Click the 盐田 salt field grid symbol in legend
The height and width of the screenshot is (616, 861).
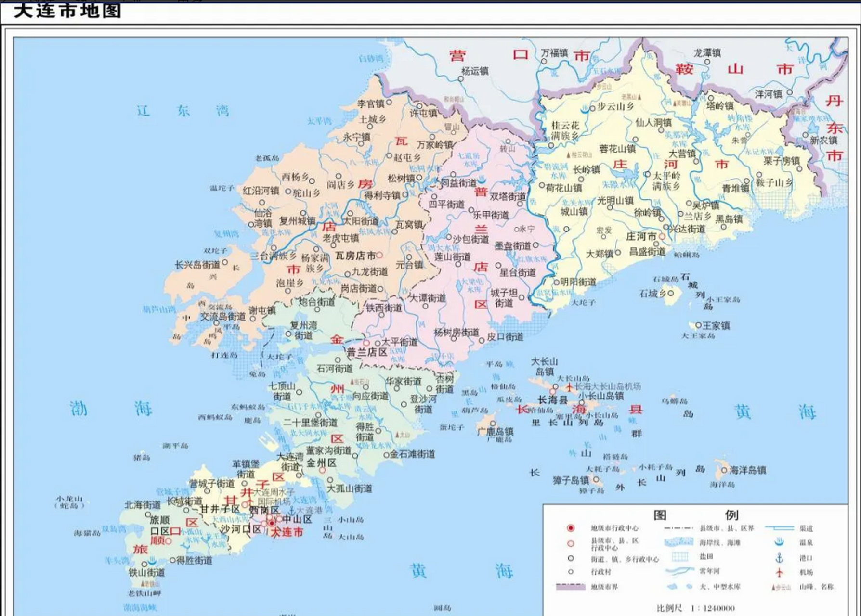[x=680, y=557]
